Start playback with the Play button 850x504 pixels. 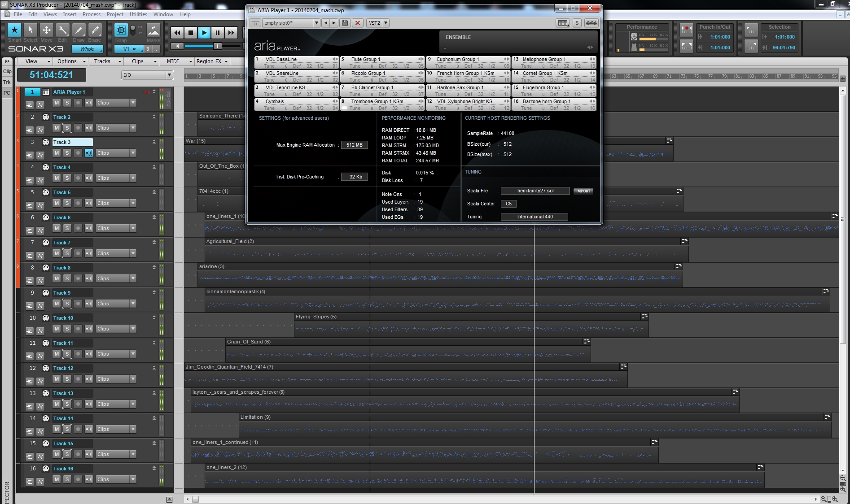point(204,32)
